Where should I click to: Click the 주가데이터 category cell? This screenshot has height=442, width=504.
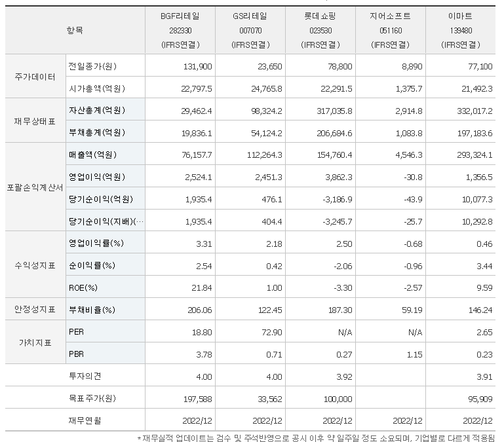click(x=35, y=77)
